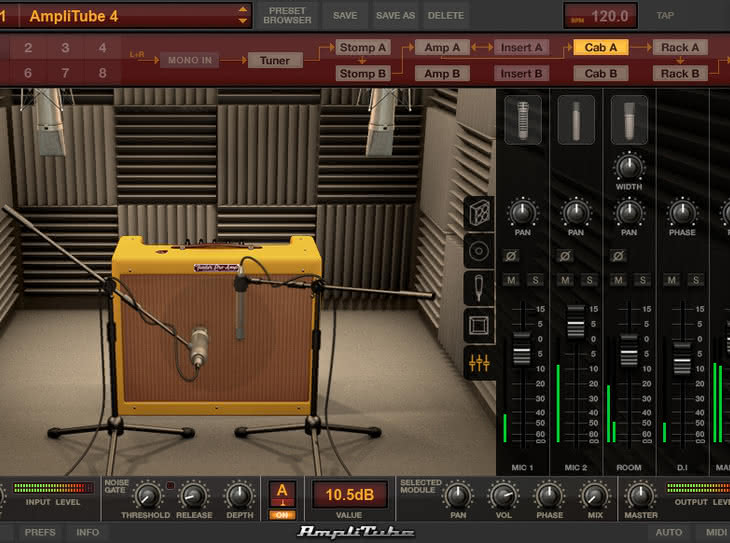Solo the D.I channel
Viewport: 730px width, 543px height.
[x=696, y=280]
